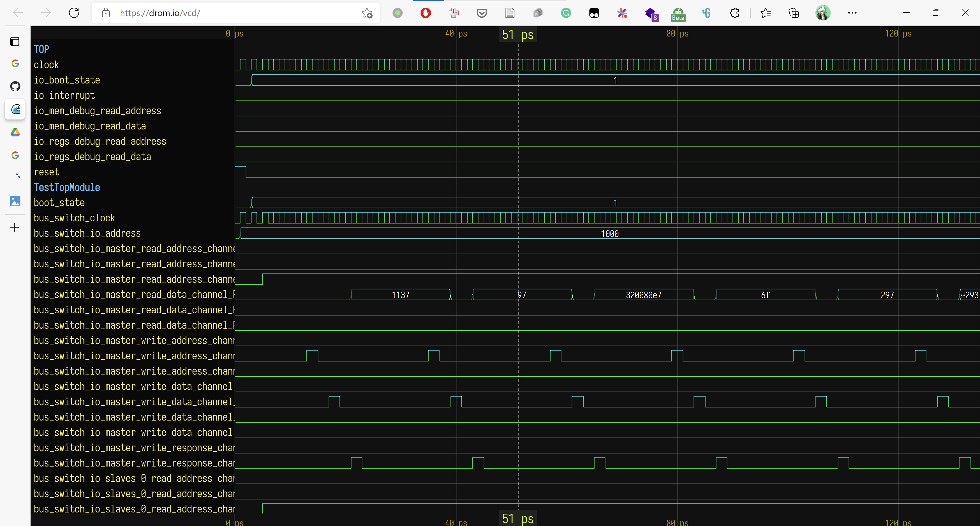Click the green circle extension icon
Screen dimensions: 980x526
coord(397,13)
